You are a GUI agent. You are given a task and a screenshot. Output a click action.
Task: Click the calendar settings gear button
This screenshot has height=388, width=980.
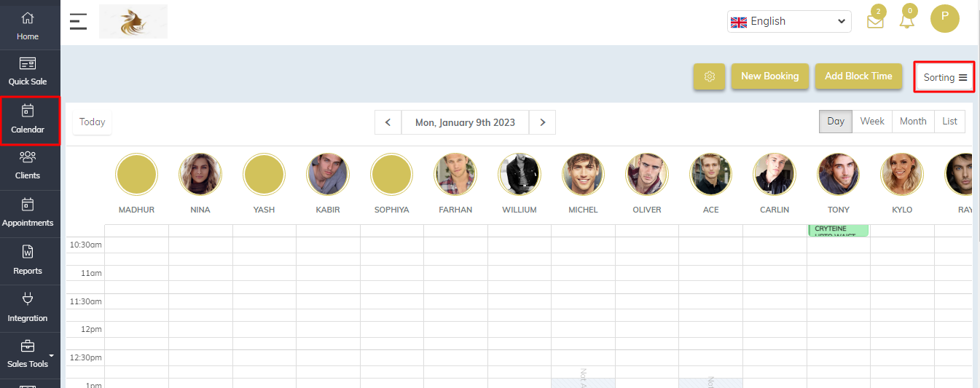tap(710, 76)
